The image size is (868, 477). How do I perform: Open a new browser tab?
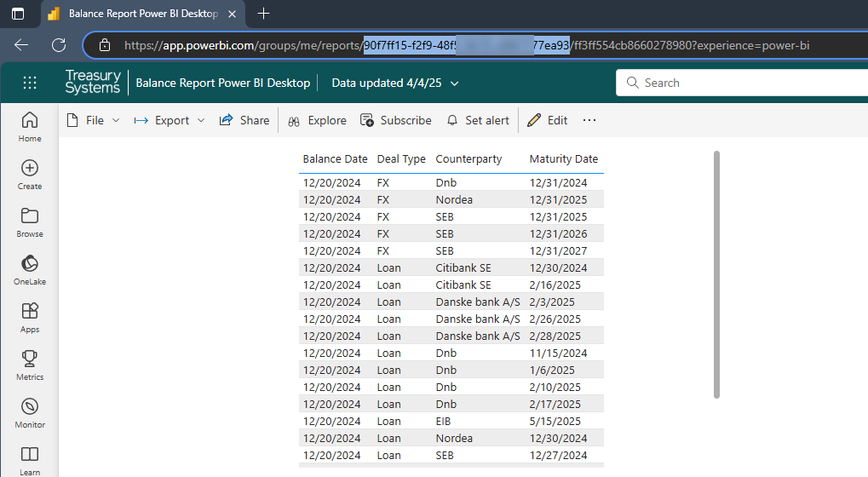click(263, 14)
